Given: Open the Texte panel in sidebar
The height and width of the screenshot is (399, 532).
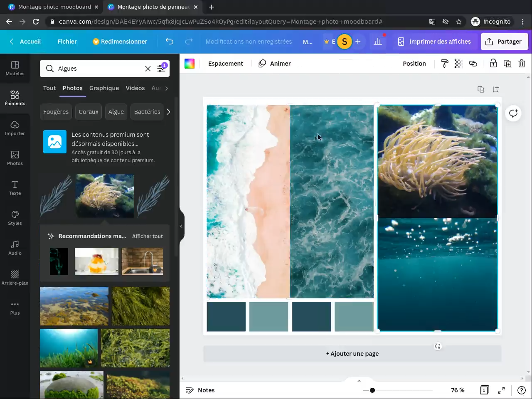Looking at the screenshot, I should click(15, 188).
